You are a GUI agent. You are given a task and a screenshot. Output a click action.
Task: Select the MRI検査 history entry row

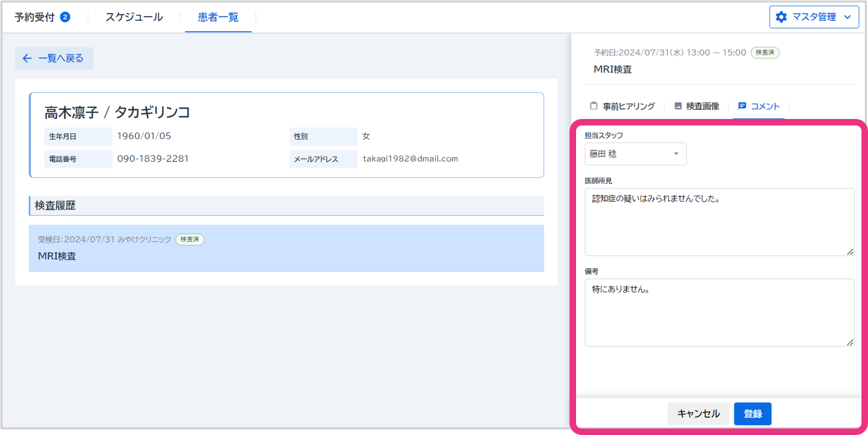click(x=286, y=248)
